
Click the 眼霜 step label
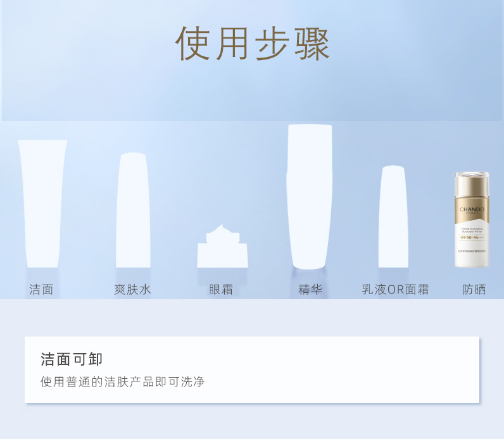(x=221, y=289)
